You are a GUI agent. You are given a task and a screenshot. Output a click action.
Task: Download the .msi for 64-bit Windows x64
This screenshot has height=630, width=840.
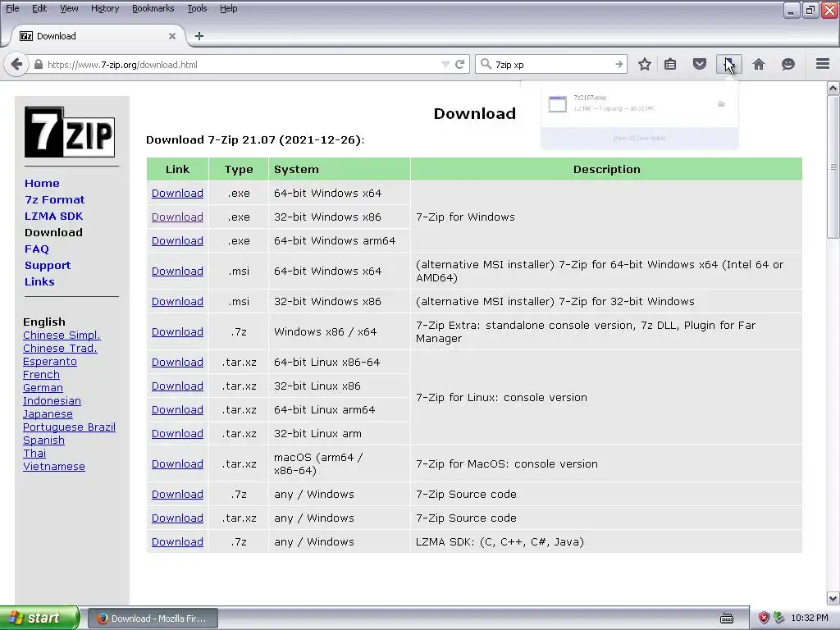pos(177,271)
